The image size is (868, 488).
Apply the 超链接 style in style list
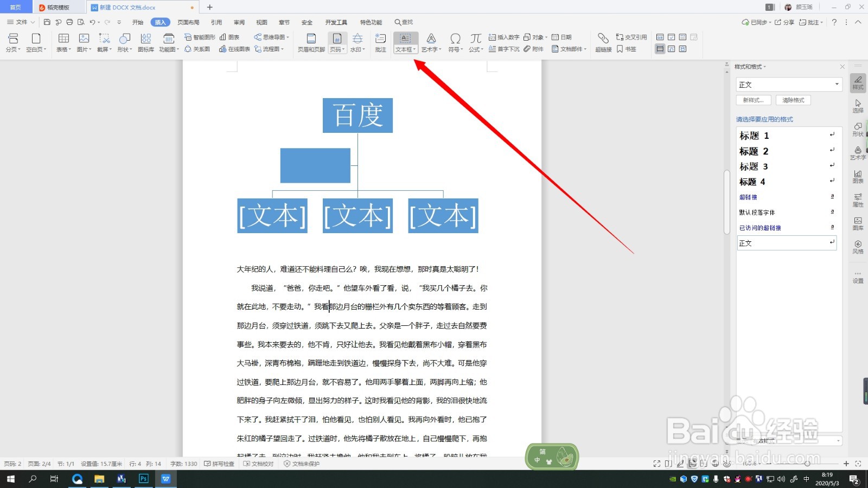tap(787, 197)
